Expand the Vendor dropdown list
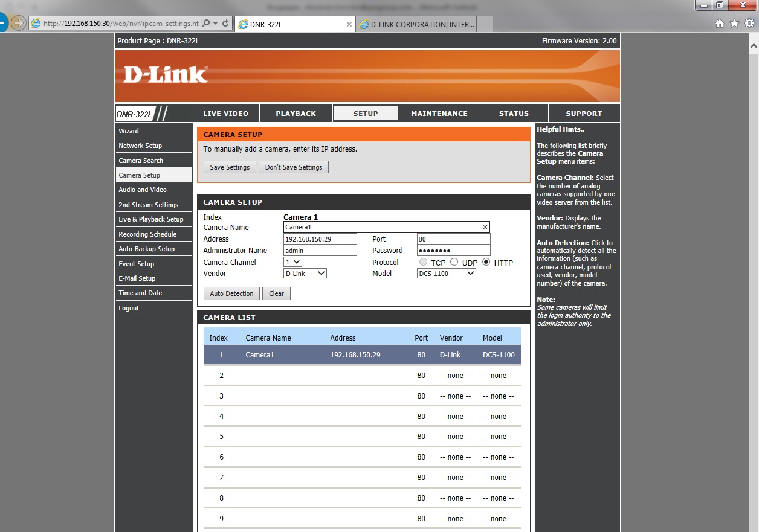759x532 pixels. 305,274
